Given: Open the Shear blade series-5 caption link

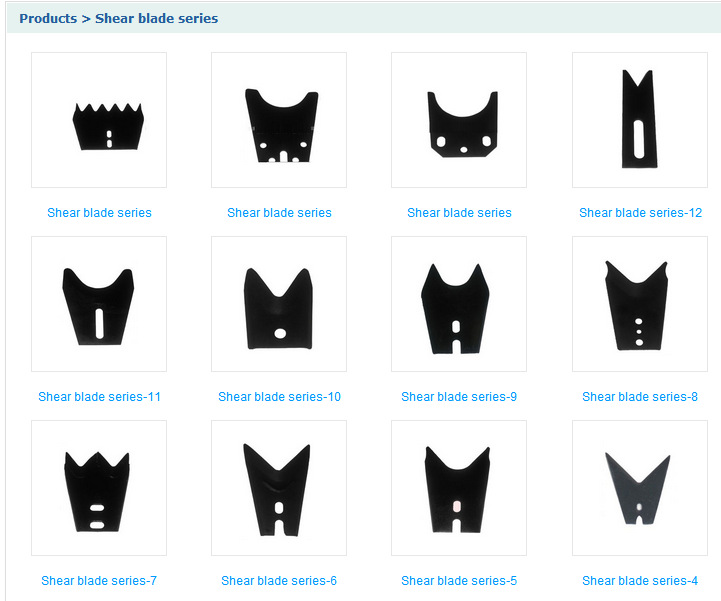Looking at the screenshot, I should 459,580.
